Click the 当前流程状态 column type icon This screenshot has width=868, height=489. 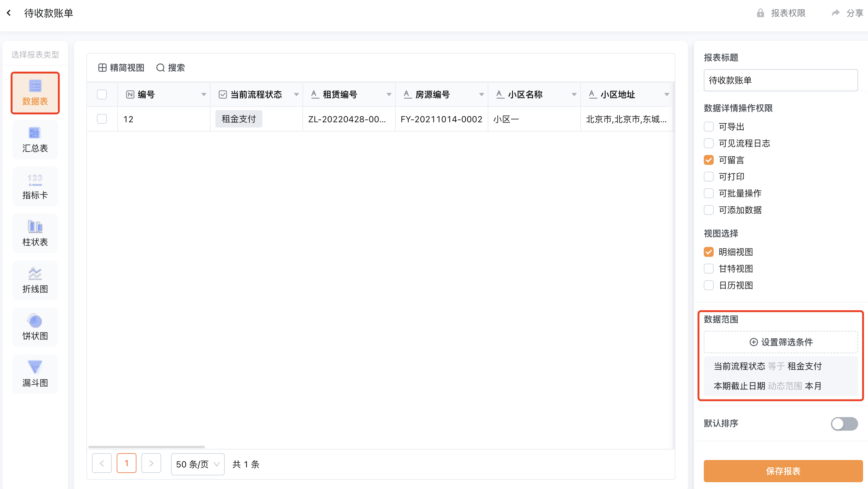coord(223,95)
